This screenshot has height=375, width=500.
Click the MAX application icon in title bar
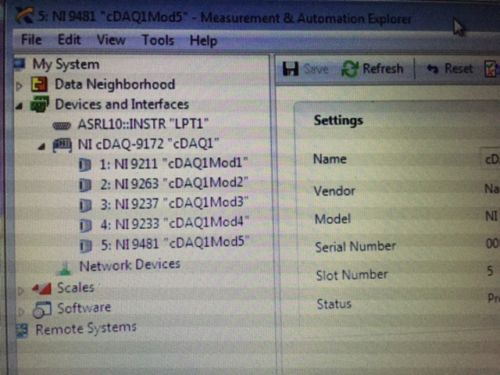click(24, 15)
